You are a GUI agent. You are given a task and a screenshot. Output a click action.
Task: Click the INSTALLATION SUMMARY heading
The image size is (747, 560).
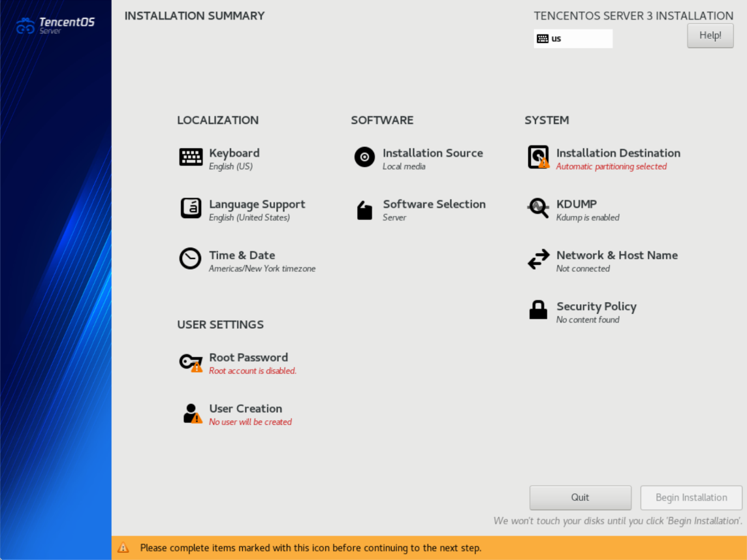pyautogui.click(x=195, y=16)
